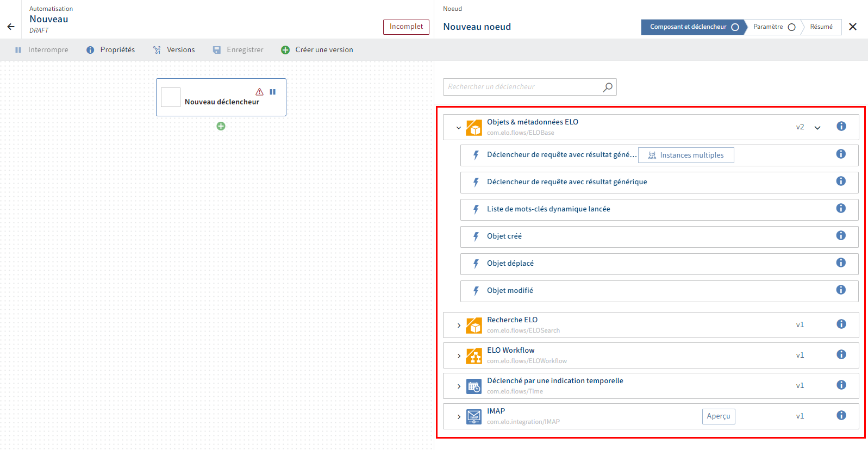The width and height of the screenshot is (868, 450).
Task: Click the Recherche ELO component icon
Action: click(474, 326)
